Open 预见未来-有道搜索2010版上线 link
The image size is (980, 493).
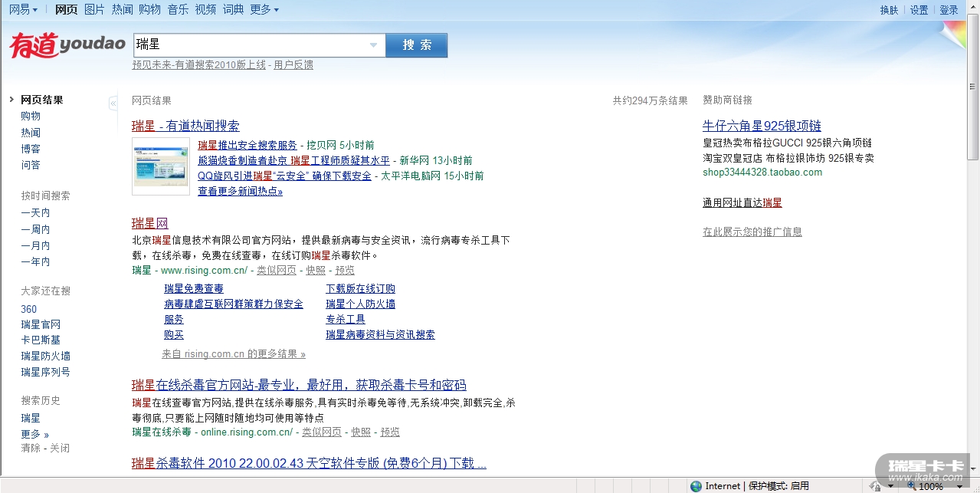tap(198, 65)
